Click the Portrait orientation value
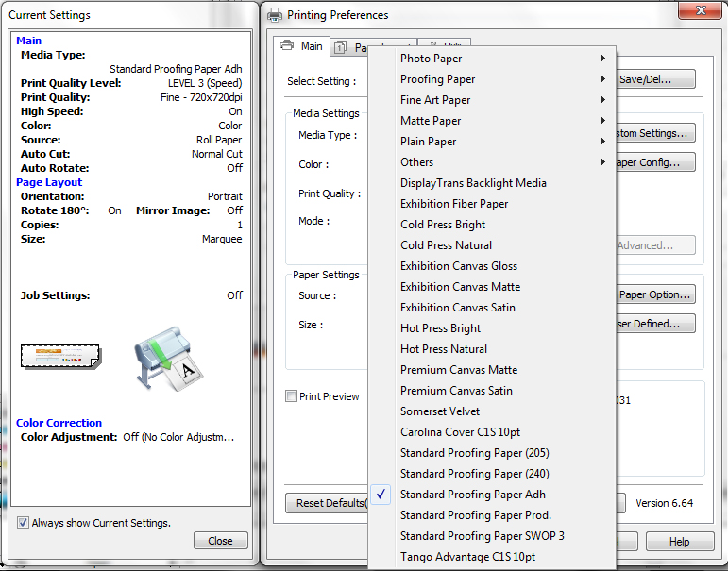The image size is (728, 571). pos(225,196)
